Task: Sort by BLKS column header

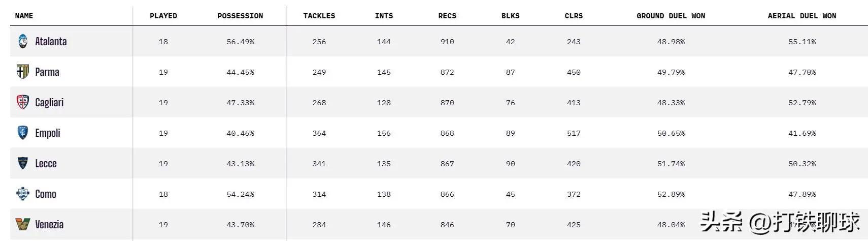Action: (x=511, y=16)
